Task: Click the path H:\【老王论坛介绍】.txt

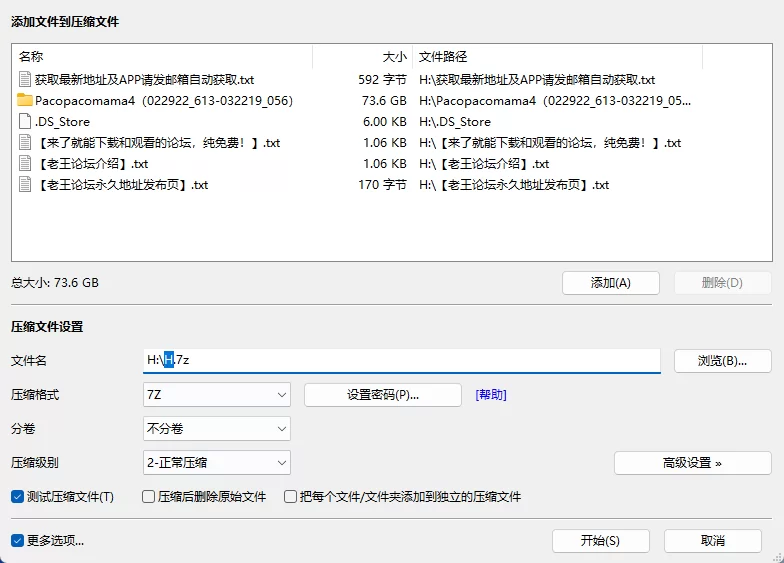Action: [x=484, y=164]
